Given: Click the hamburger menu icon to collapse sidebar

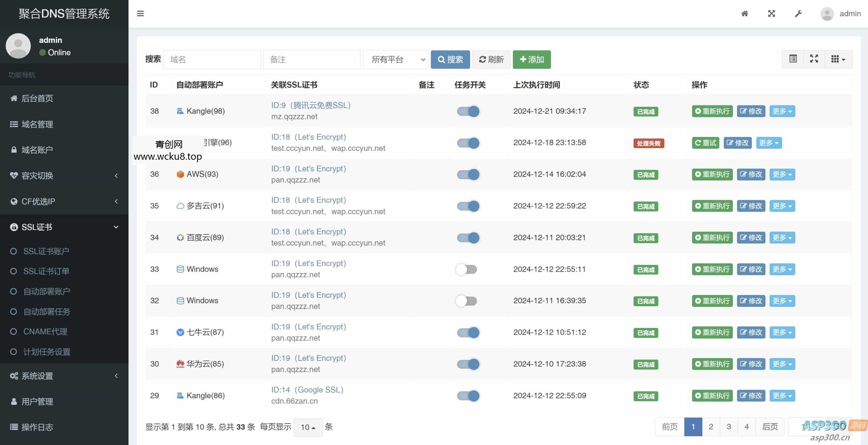Looking at the screenshot, I should pos(140,14).
